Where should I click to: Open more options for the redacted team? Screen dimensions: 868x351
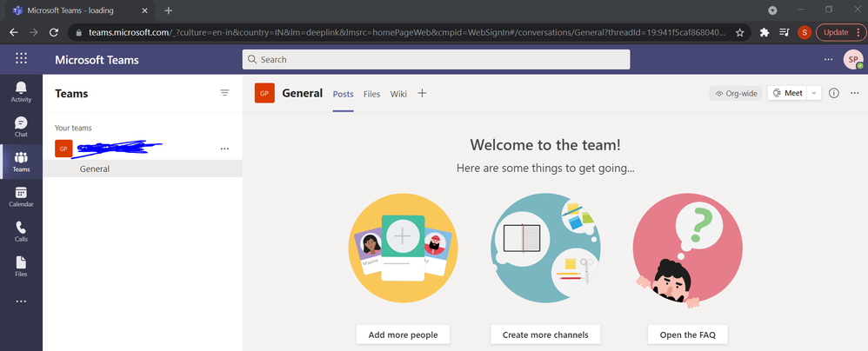click(224, 149)
